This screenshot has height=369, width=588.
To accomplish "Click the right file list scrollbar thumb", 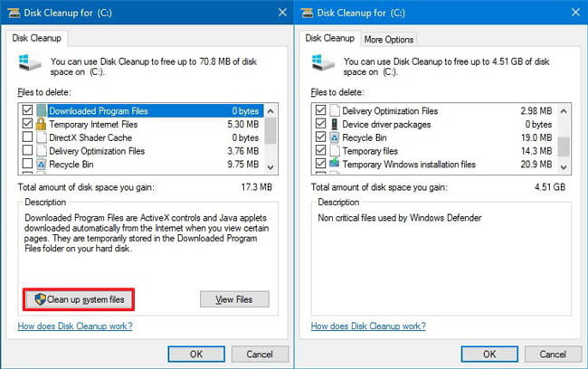I will tap(564, 147).
